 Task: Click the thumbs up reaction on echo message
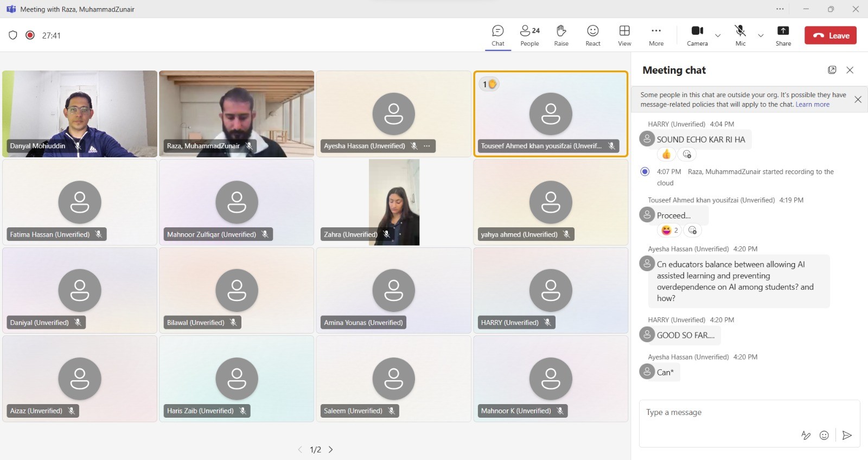(x=666, y=155)
